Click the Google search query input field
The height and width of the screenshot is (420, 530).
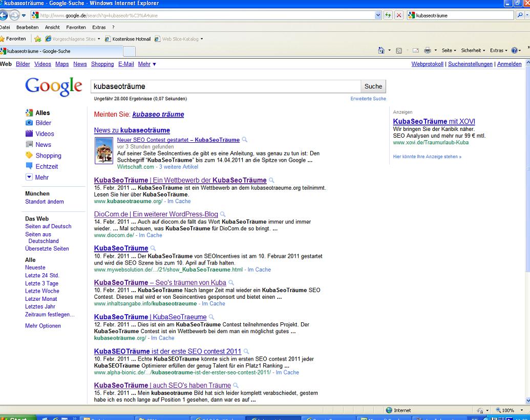click(x=226, y=86)
